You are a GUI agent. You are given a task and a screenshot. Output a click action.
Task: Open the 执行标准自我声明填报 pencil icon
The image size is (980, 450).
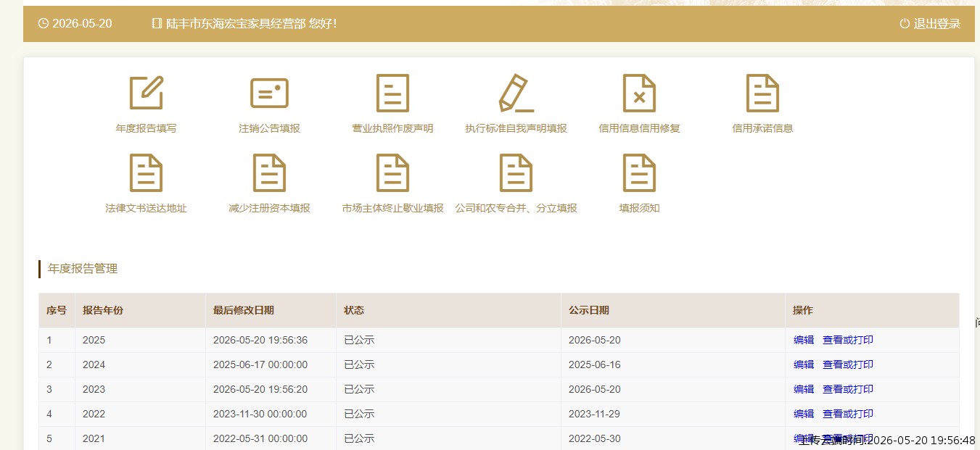pyautogui.click(x=516, y=93)
